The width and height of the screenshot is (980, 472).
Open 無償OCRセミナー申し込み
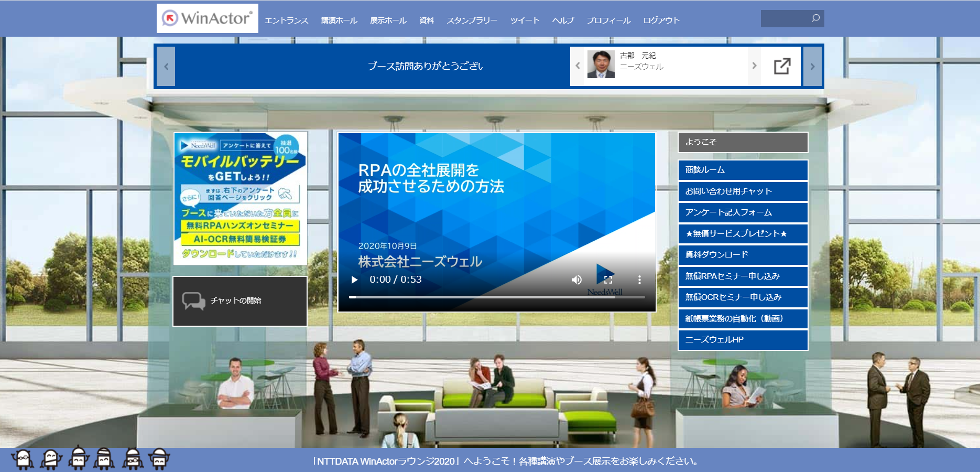pyautogui.click(x=743, y=297)
